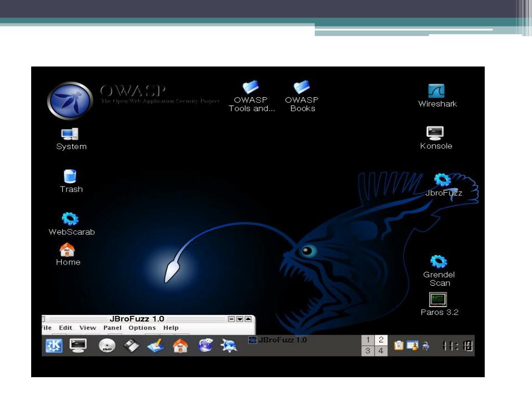Open the File menu in JBroFuzz

tap(46, 328)
